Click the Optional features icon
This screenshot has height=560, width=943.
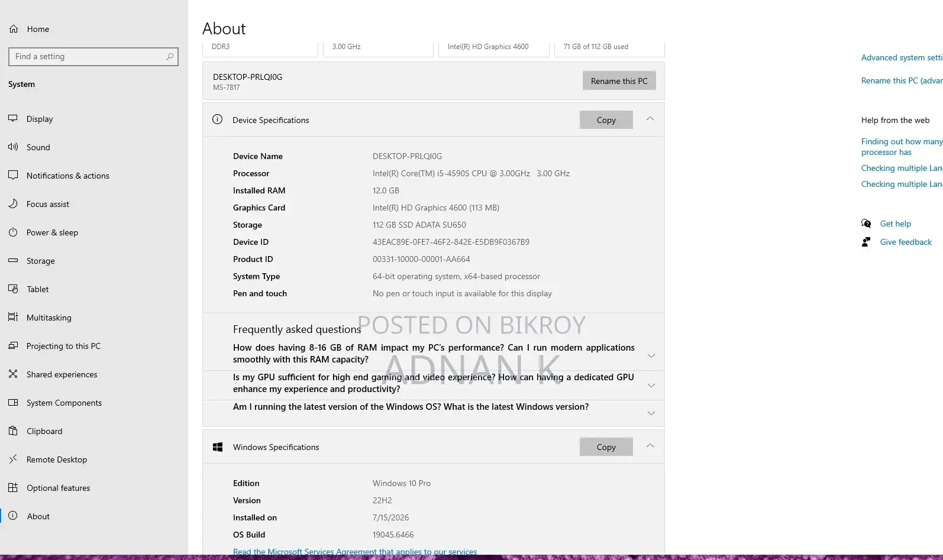click(13, 488)
